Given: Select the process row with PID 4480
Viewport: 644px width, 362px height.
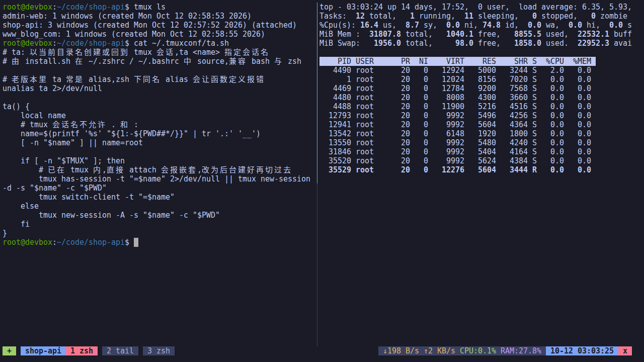Looking at the screenshot, I should coord(457,98).
